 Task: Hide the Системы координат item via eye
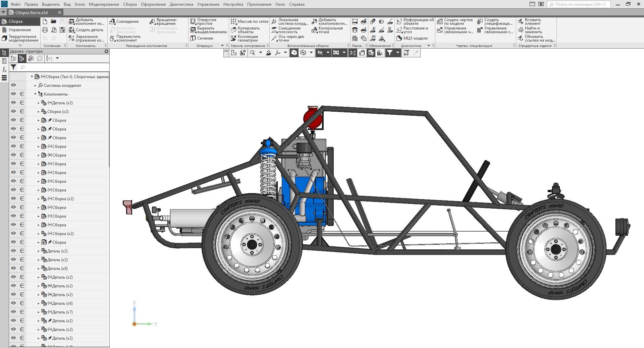coord(13,85)
